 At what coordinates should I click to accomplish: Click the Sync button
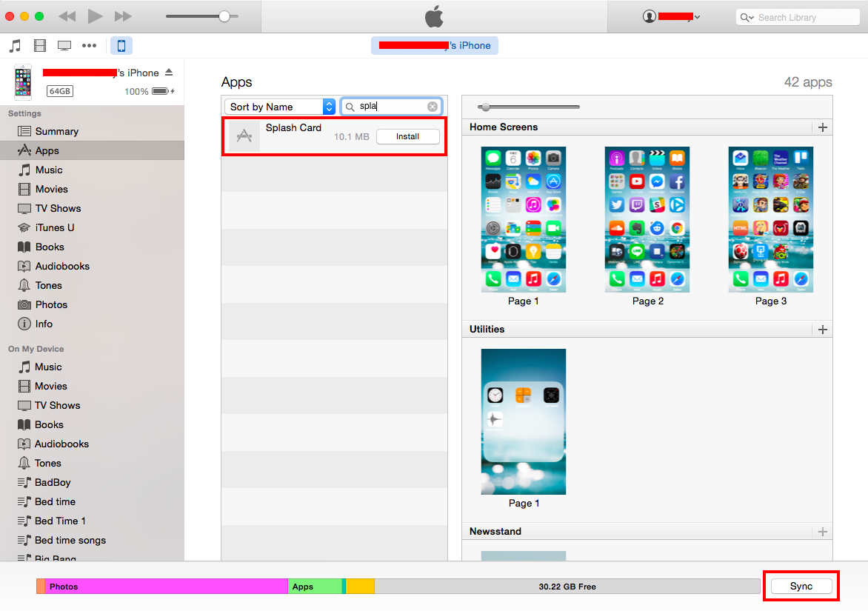click(801, 586)
